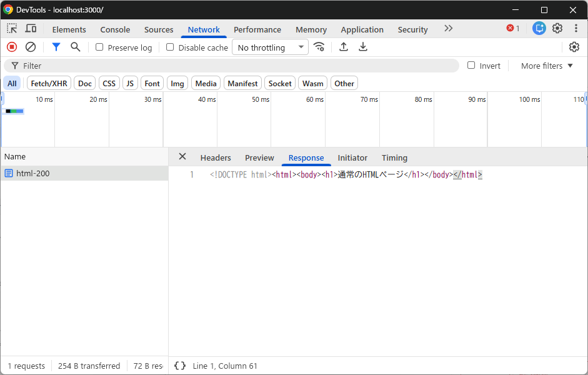Click the Name column header
The width and height of the screenshot is (588, 375).
click(x=84, y=157)
